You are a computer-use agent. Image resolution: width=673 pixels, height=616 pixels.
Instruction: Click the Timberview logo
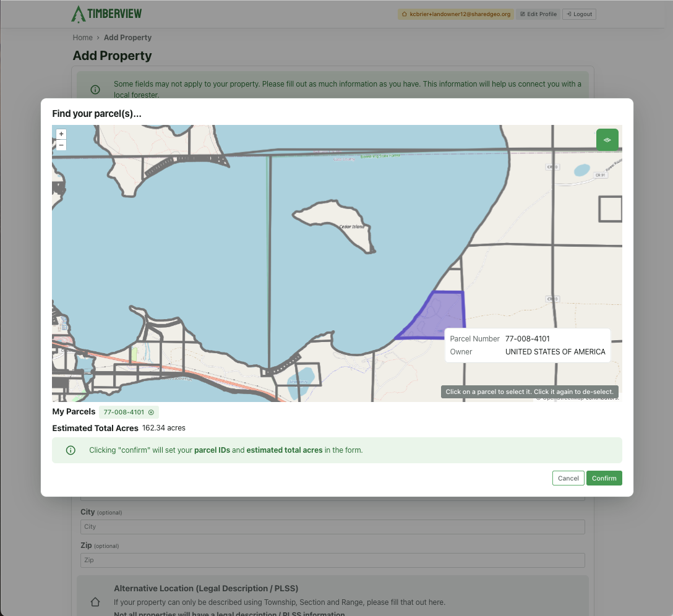tap(106, 14)
